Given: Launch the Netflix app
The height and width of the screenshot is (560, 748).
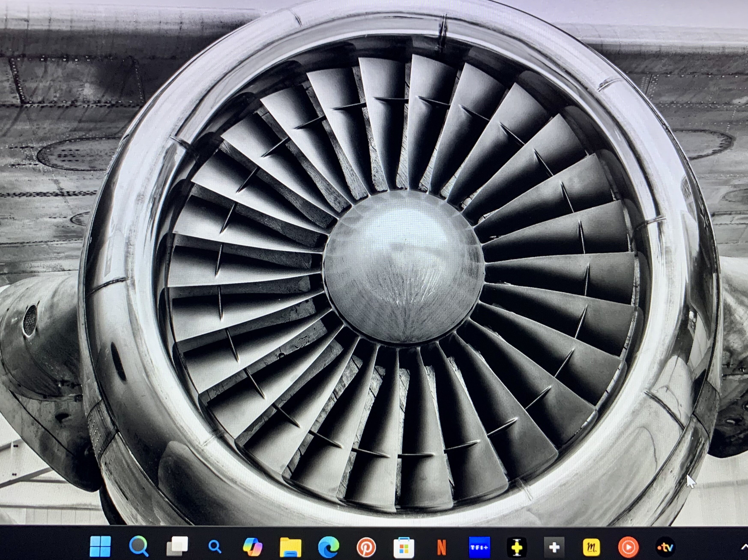Looking at the screenshot, I should click(x=442, y=547).
